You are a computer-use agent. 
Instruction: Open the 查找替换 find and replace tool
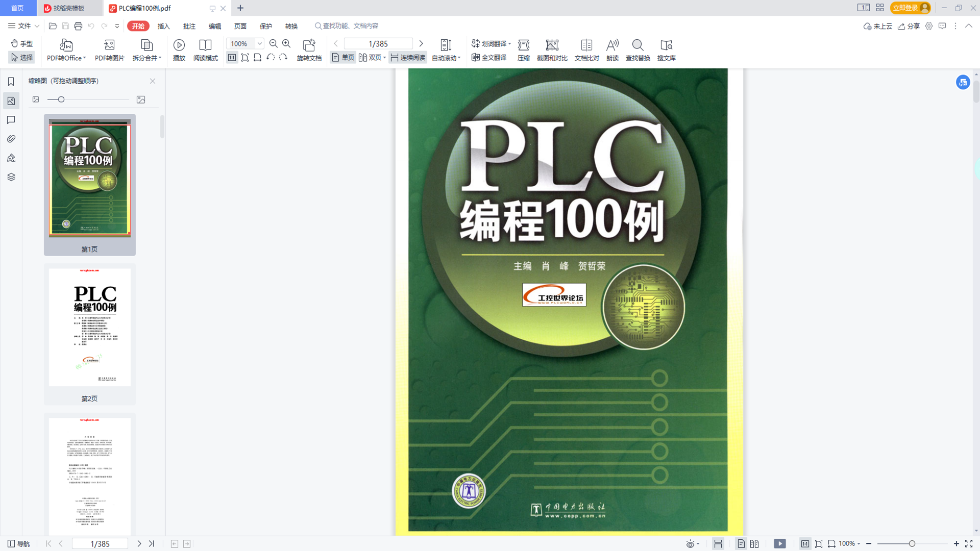click(x=638, y=45)
